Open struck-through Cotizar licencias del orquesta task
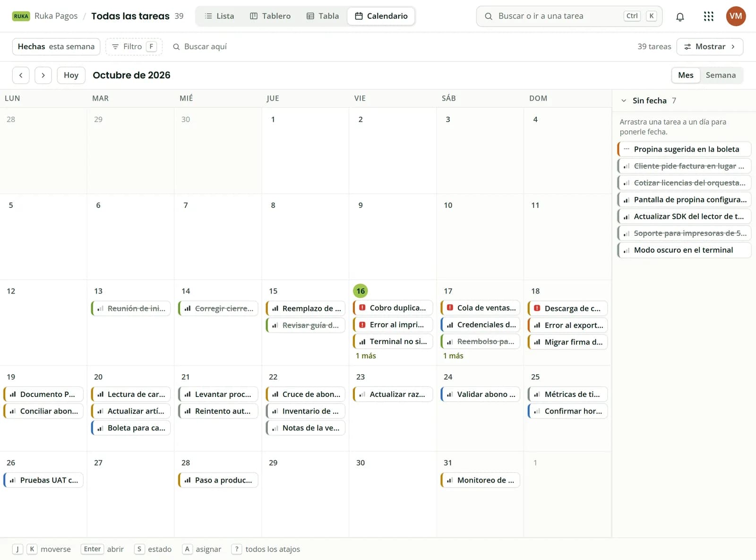 (x=684, y=183)
